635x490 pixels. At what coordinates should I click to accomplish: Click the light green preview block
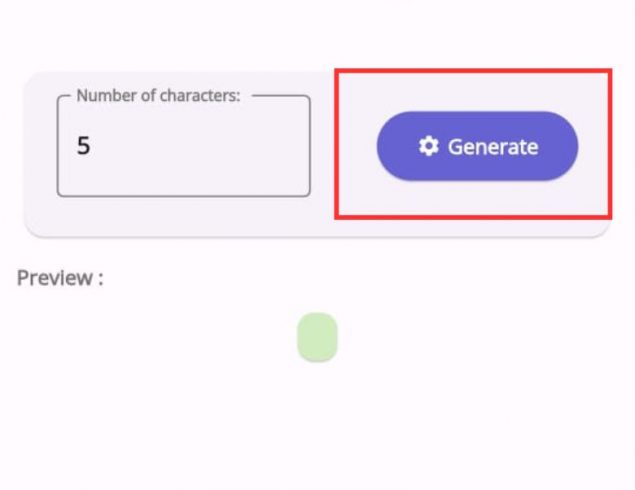tap(317, 337)
